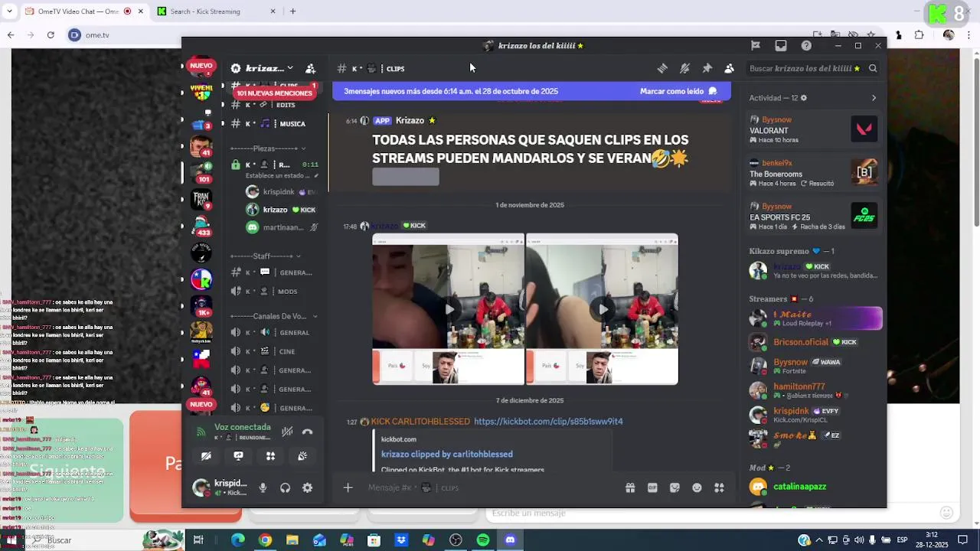
Task: Click martinaan user in voice channel
Action: [x=282, y=227]
